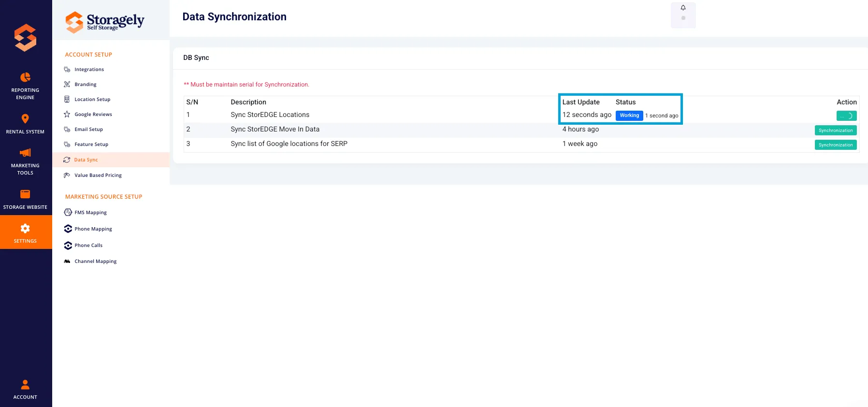This screenshot has height=407, width=868.
Task: Click the '4 hours ago' last update cell
Action: point(580,130)
